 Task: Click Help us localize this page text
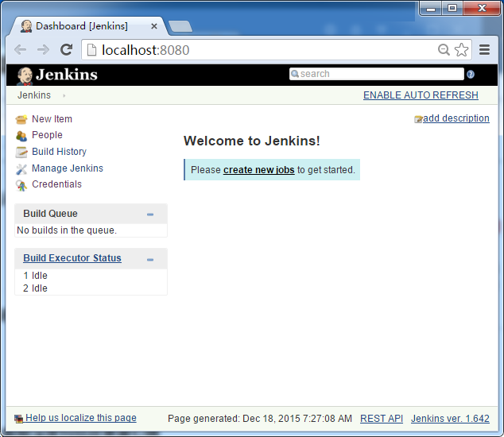(81, 418)
